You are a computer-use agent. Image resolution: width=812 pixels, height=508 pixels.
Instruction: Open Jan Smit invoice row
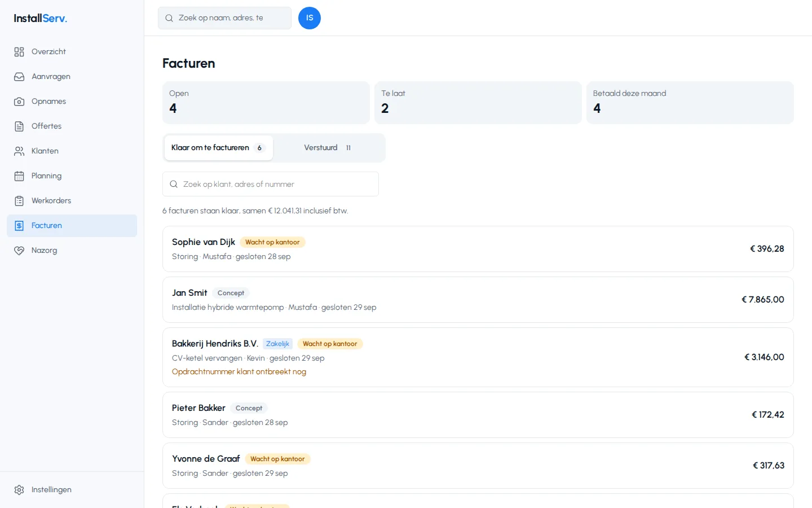click(x=478, y=300)
